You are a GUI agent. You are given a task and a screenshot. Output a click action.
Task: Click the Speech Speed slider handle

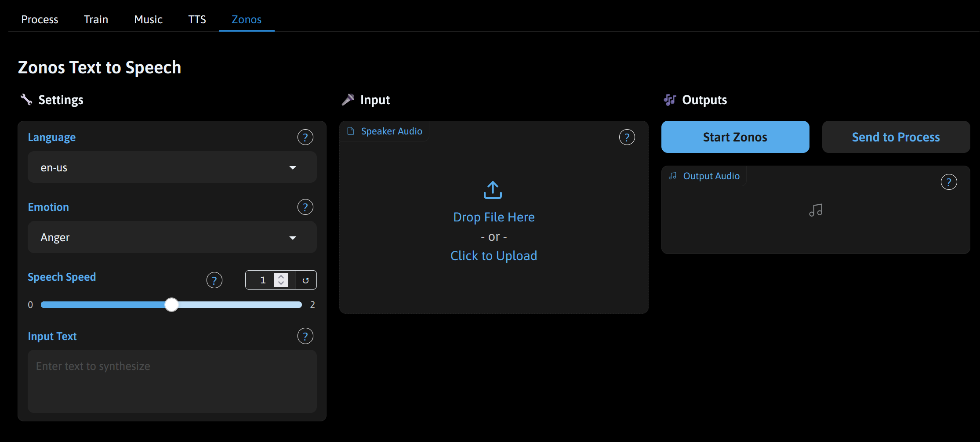(171, 304)
